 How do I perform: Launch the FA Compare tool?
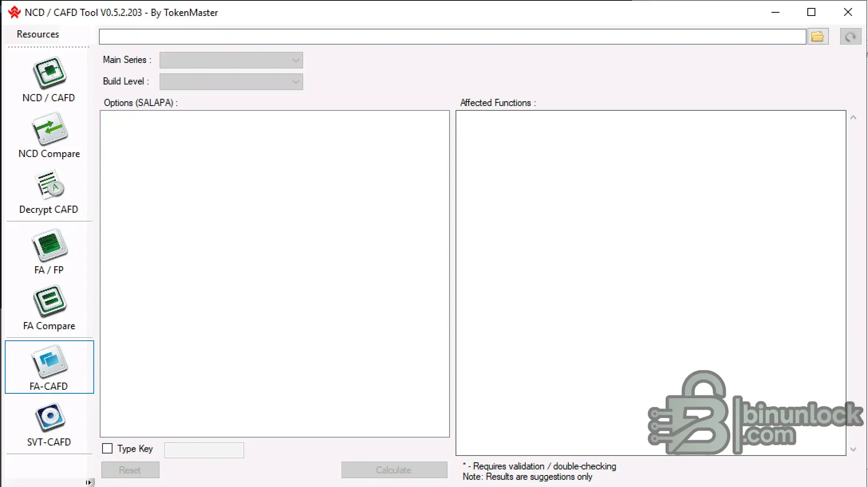point(49,308)
